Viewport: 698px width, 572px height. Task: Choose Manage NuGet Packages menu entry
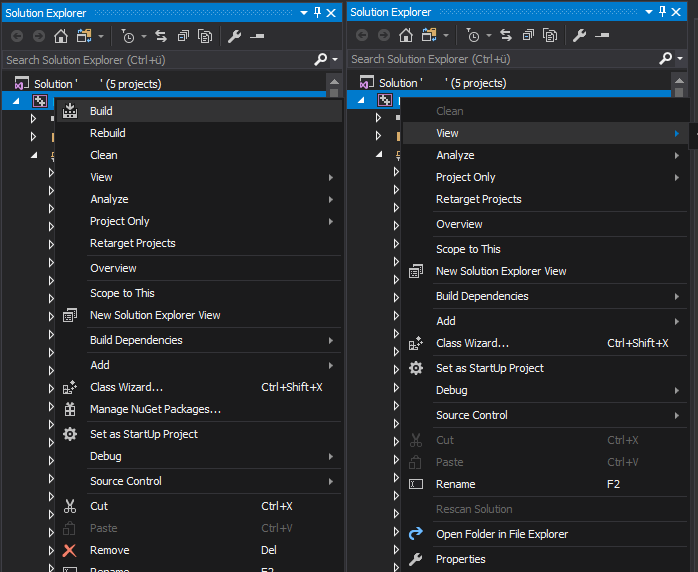155,409
